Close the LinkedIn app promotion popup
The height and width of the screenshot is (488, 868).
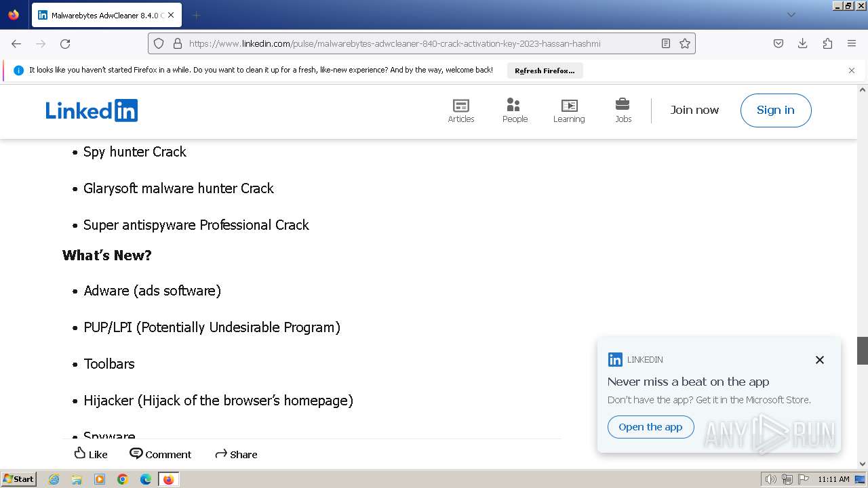[820, 360]
